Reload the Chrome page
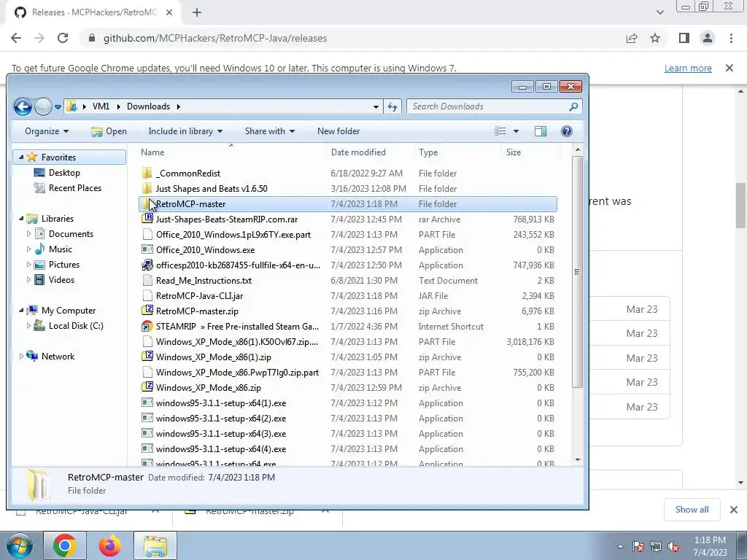The image size is (747, 560). (63, 38)
